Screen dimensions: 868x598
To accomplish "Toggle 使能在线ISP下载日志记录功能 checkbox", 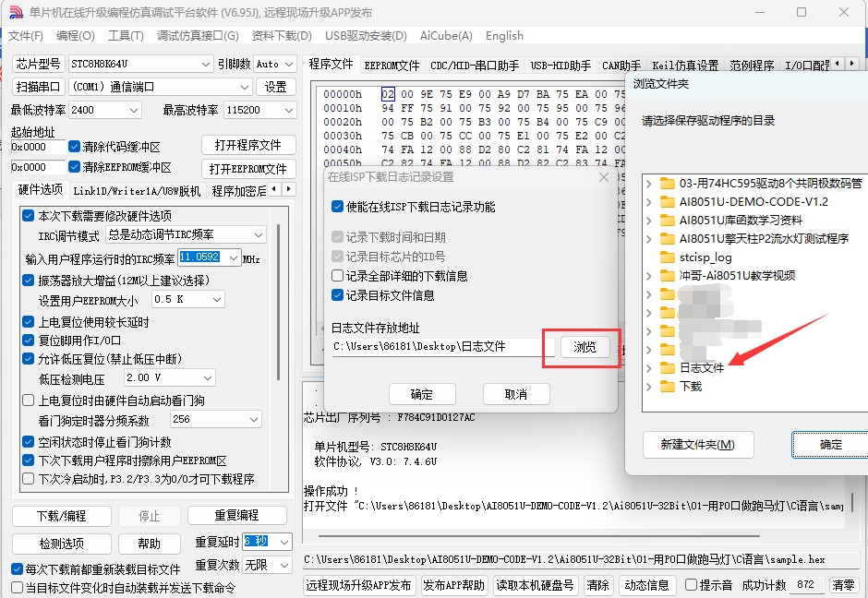I will pos(337,207).
